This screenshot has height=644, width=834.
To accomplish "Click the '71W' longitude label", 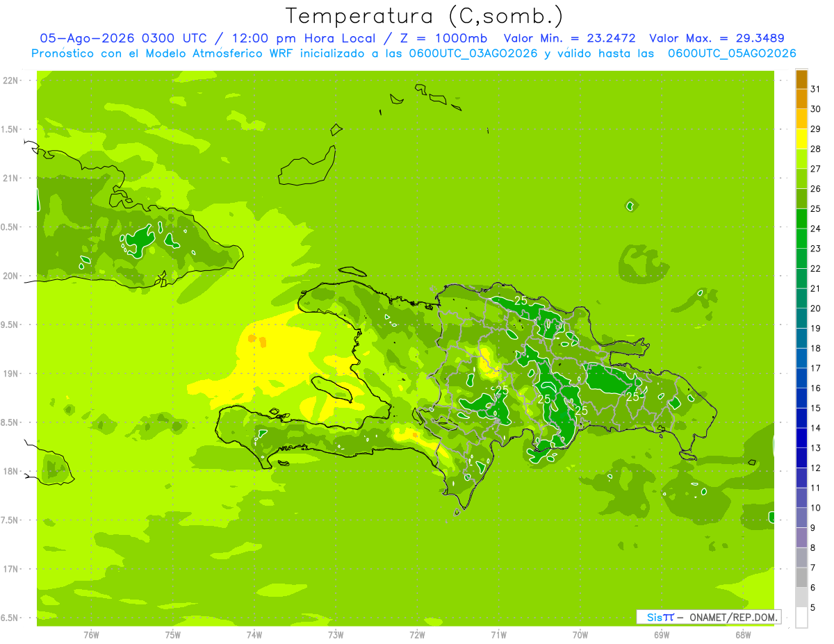I will coord(498,634).
